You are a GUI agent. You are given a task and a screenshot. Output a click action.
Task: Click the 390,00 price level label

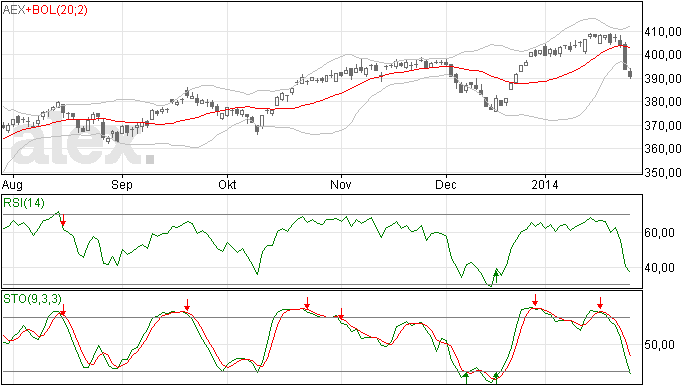tap(663, 79)
